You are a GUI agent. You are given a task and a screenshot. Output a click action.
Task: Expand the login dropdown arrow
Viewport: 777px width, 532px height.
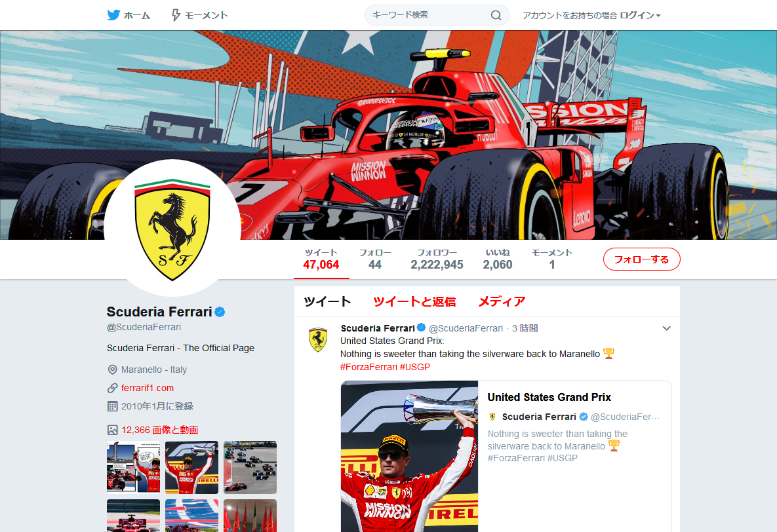(658, 16)
